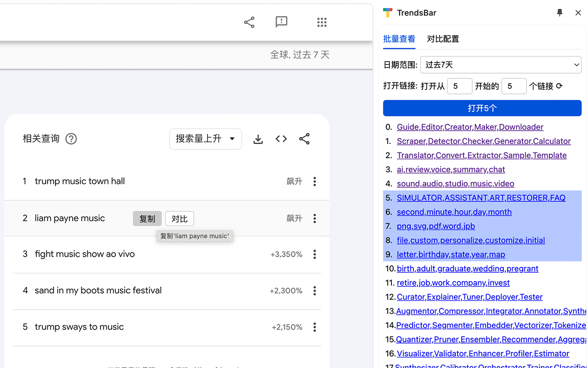Screen dimensions: 588x368
Task: Open more options for fight music show ao vivo
Action: click(315, 254)
